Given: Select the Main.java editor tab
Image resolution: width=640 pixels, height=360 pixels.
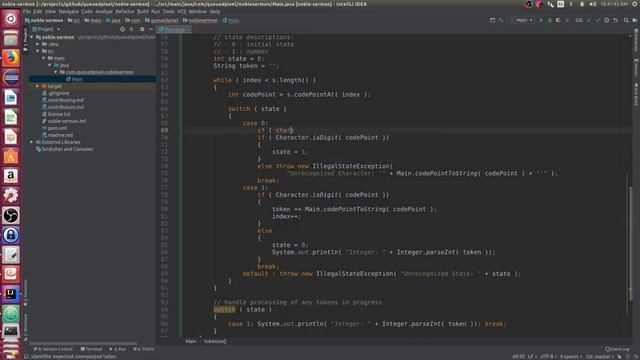Looking at the screenshot, I should tap(174, 29).
